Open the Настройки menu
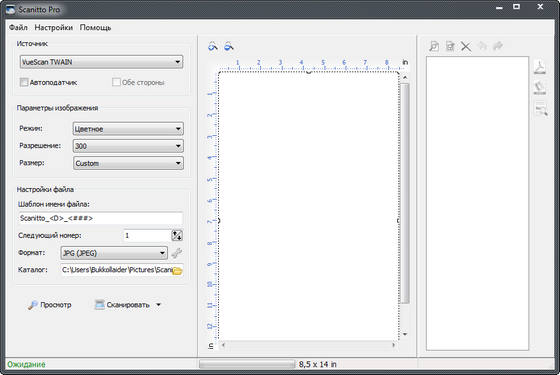Image resolution: width=560 pixels, height=375 pixels. click(54, 28)
